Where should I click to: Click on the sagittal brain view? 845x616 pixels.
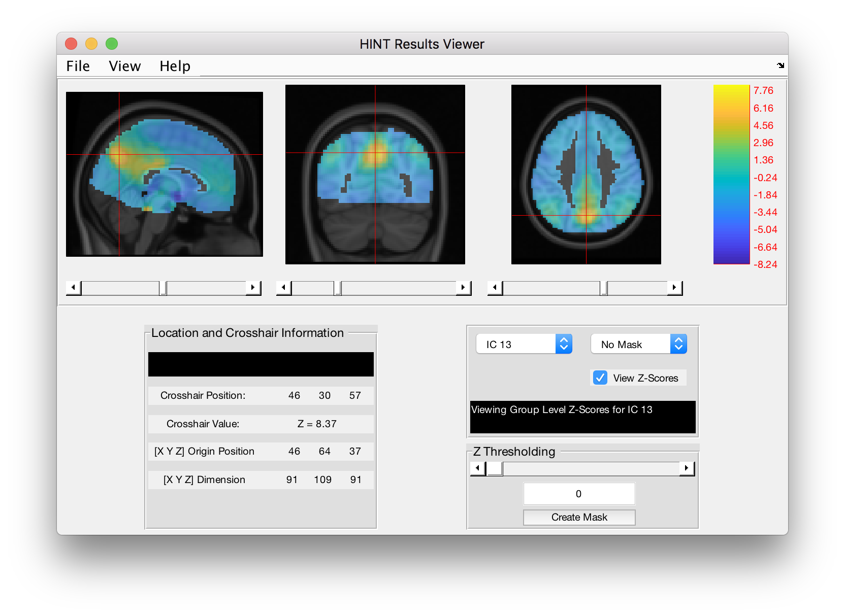click(165, 174)
